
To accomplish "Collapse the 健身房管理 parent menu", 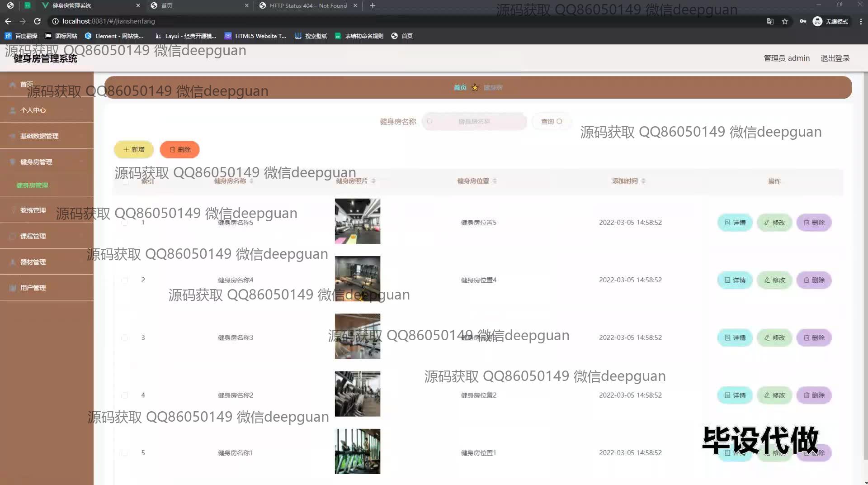I will tap(47, 162).
